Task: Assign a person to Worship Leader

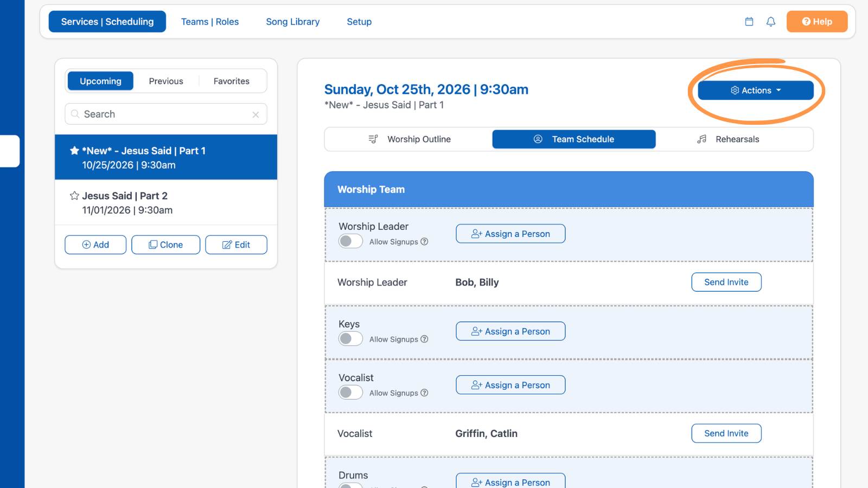Action: click(x=510, y=234)
